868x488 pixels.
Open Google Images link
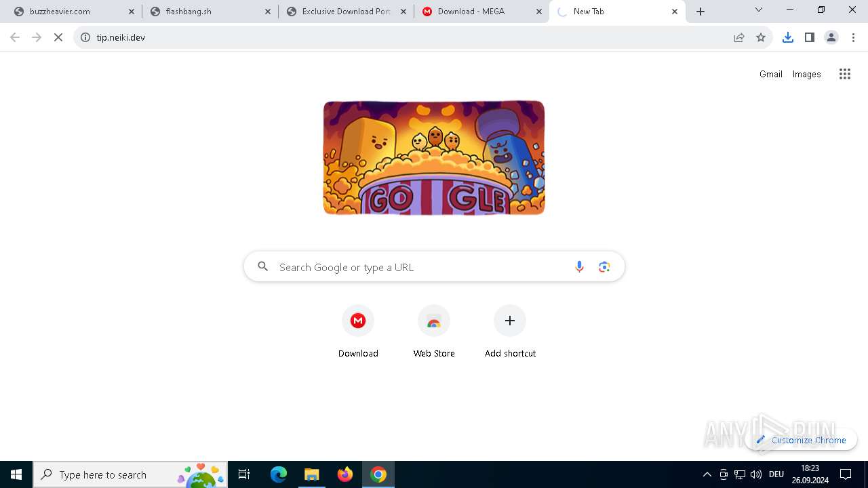pos(806,75)
